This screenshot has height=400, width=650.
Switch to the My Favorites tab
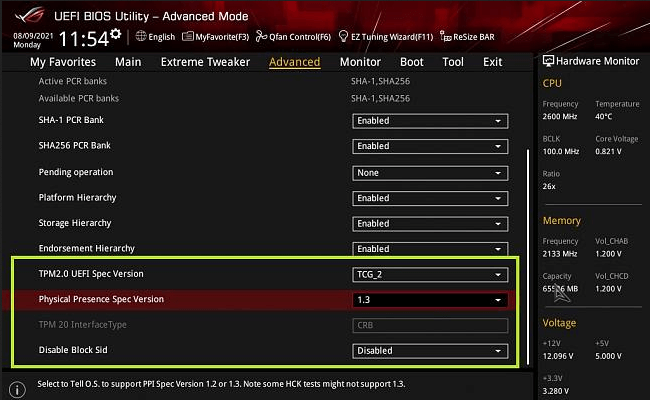63,62
